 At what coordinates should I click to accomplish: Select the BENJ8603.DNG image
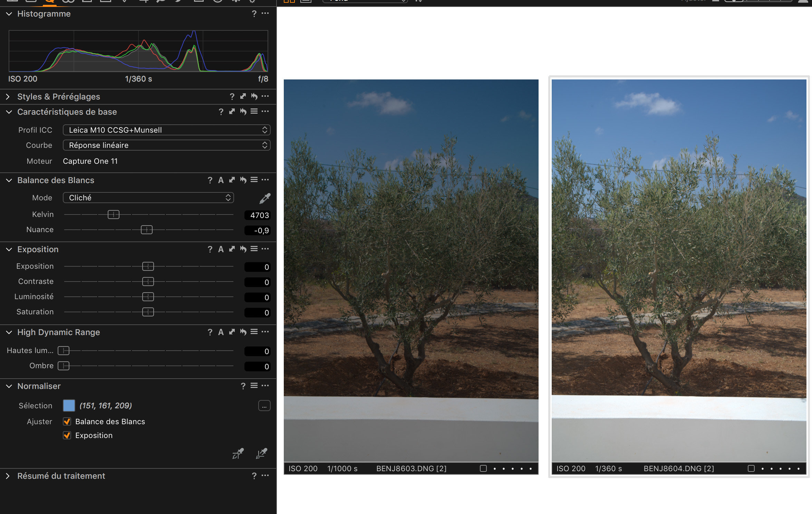coord(411,269)
